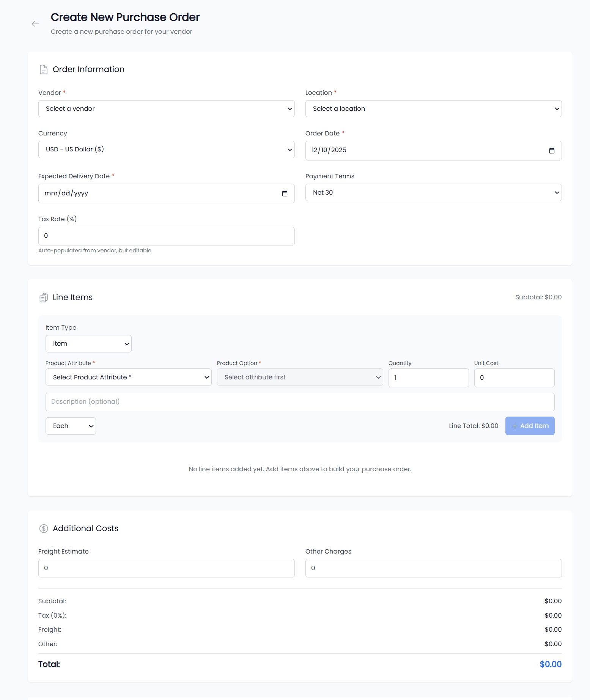Open the Product Option dropdown

(x=300, y=377)
